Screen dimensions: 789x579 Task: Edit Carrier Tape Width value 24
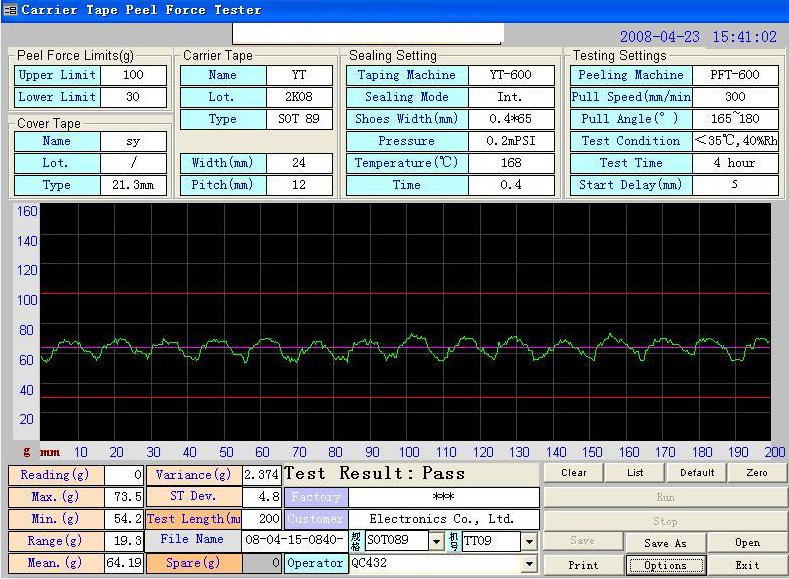(x=299, y=163)
